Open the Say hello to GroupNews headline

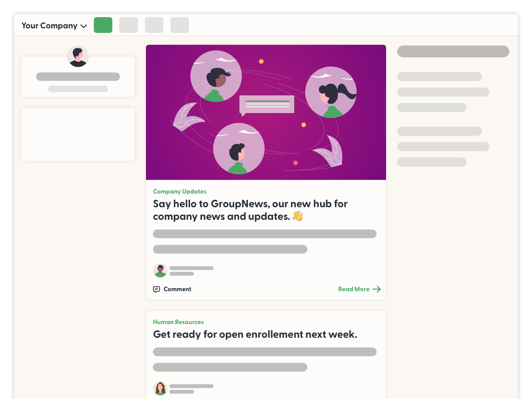coord(250,210)
